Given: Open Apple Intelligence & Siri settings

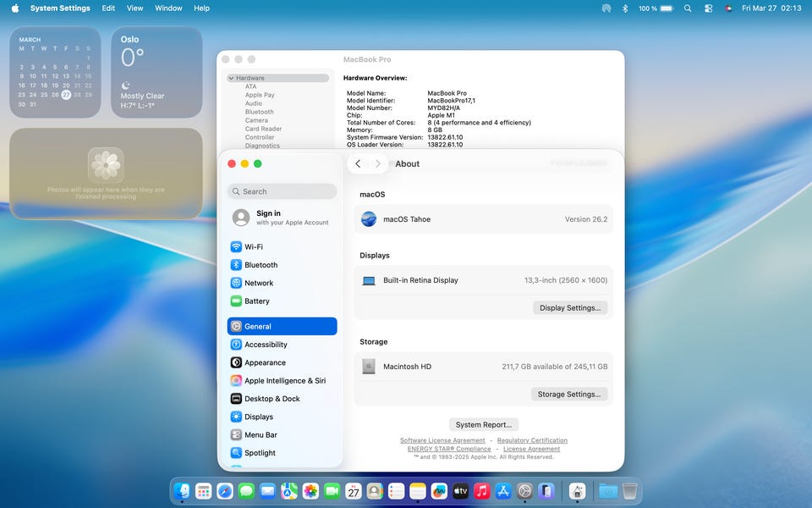Looking at the screenshot, I should coord(284,381).
